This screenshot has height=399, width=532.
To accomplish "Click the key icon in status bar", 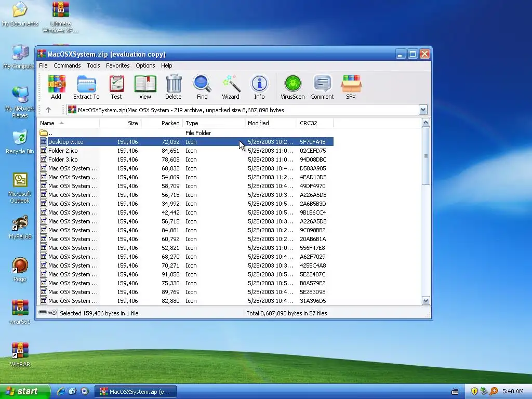I will 52,312.
